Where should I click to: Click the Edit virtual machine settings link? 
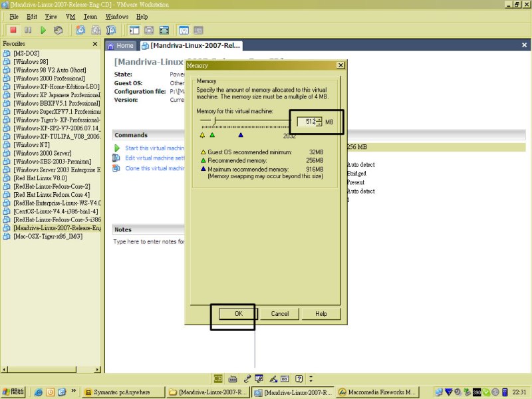(x=155, y=158)
